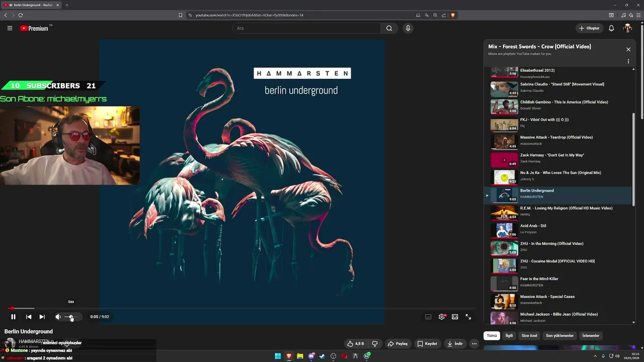Select the Size özel filter chip
Image resolution: width=644 pixels, height=362 pixels.
point(529,335)
